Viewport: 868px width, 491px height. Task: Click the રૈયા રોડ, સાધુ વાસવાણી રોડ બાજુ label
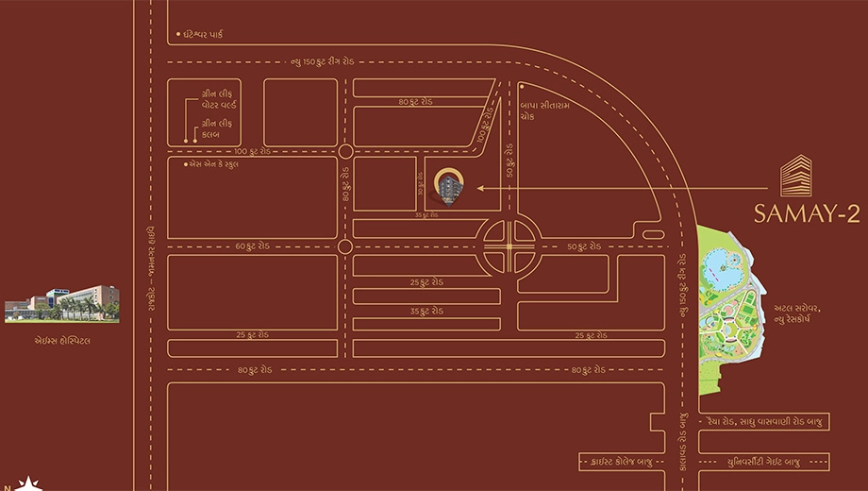[x=764, y=422]
